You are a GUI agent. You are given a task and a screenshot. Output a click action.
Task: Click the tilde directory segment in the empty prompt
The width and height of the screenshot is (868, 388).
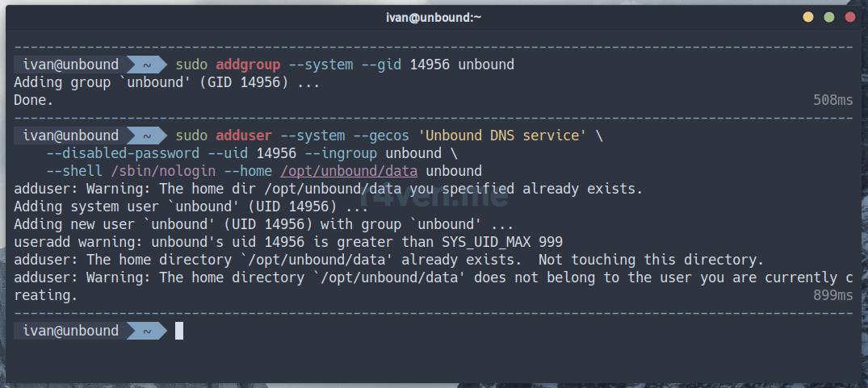tap(147, 331)
